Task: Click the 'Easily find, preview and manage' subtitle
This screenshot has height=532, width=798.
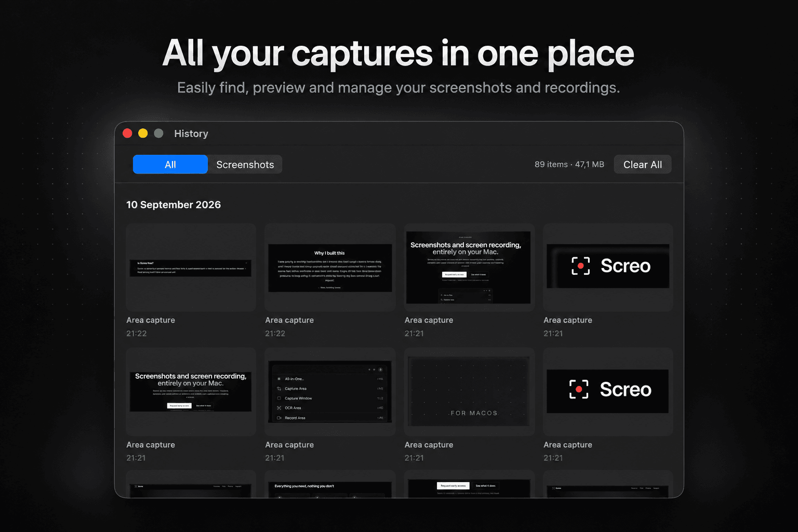Action: click(398, 88)
